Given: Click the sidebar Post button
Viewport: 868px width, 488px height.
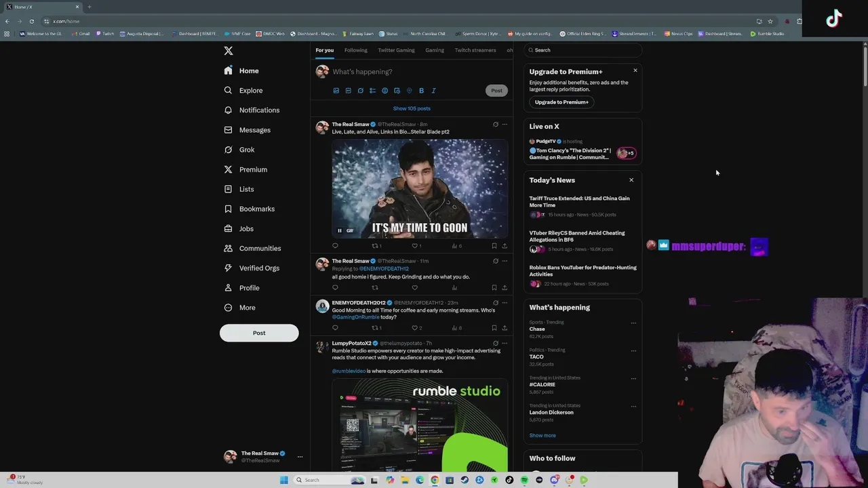Looking at the screenshot, I should tap(259, 333).
